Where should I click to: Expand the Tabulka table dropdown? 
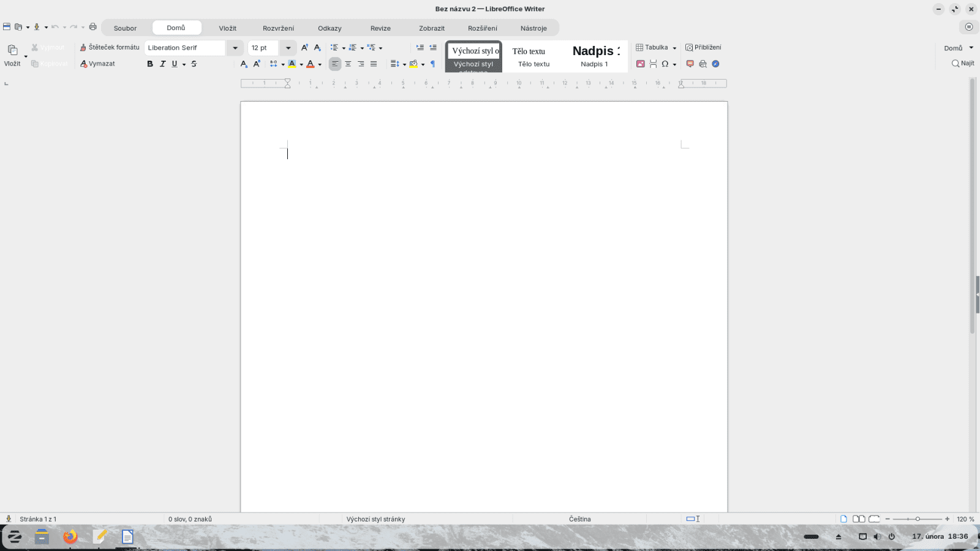click(675, 48)
